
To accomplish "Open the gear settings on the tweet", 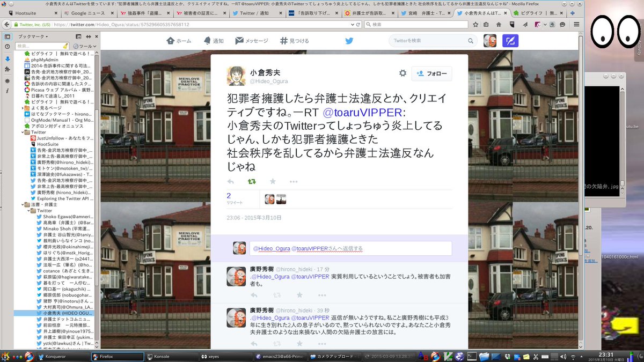I will pyautogui.click(x=402, y=73).
